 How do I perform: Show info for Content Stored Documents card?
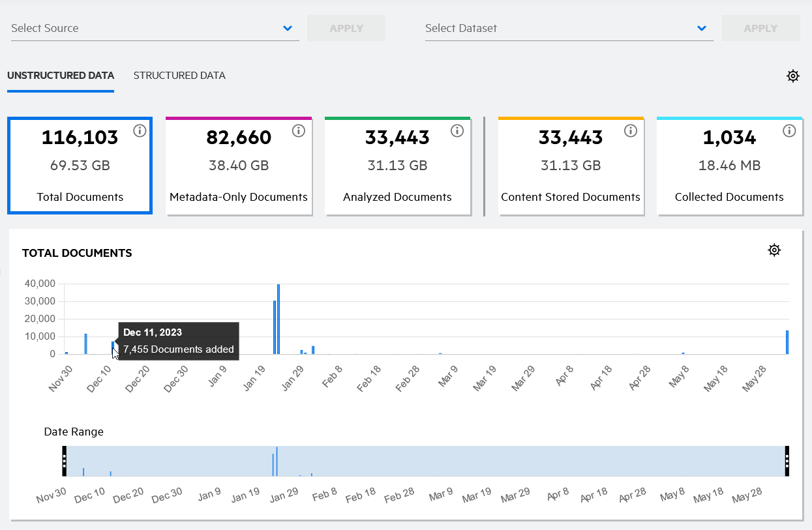pyautogui.click(x=630, y=131)
